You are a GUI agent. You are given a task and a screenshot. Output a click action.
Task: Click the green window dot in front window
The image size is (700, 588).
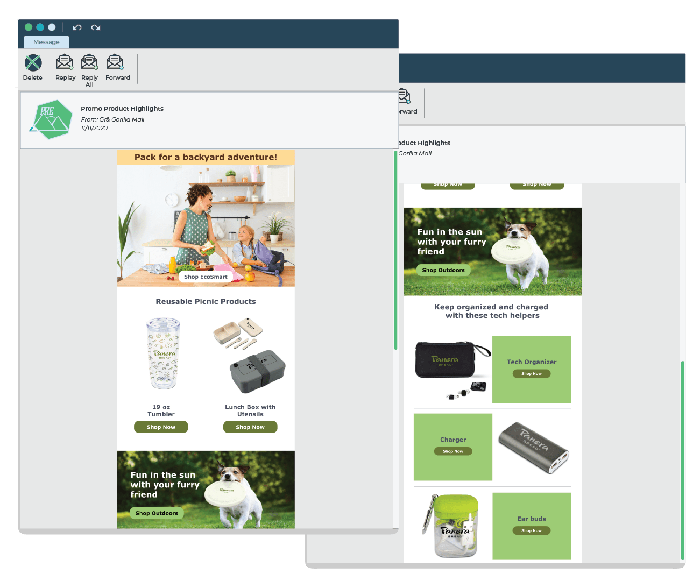pyautogui.click(x=29, y=27)
